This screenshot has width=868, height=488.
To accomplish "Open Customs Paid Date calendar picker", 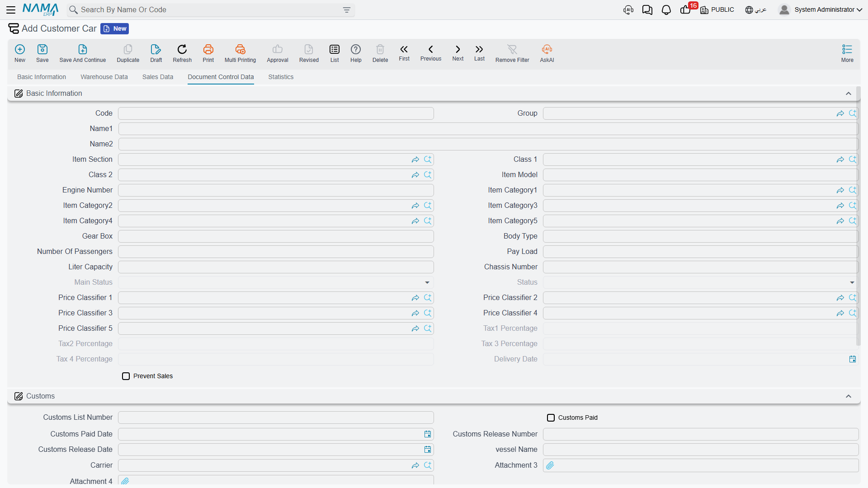I will [428, 434].
